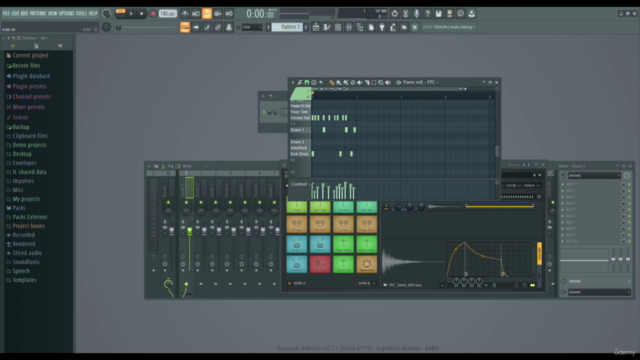This screenshot has width=640, height=360.
Task: Expand the Soundfonts folder
Action: [26, 262]
